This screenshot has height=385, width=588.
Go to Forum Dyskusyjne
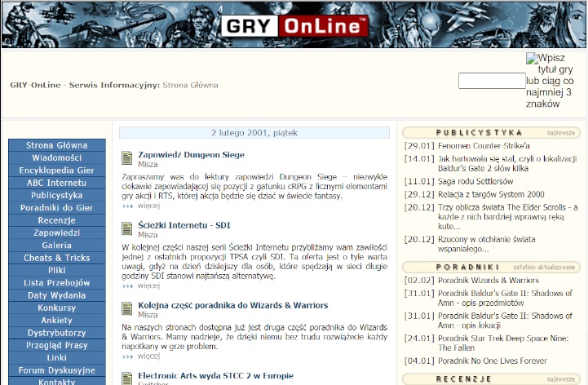(x=56, y=370)
